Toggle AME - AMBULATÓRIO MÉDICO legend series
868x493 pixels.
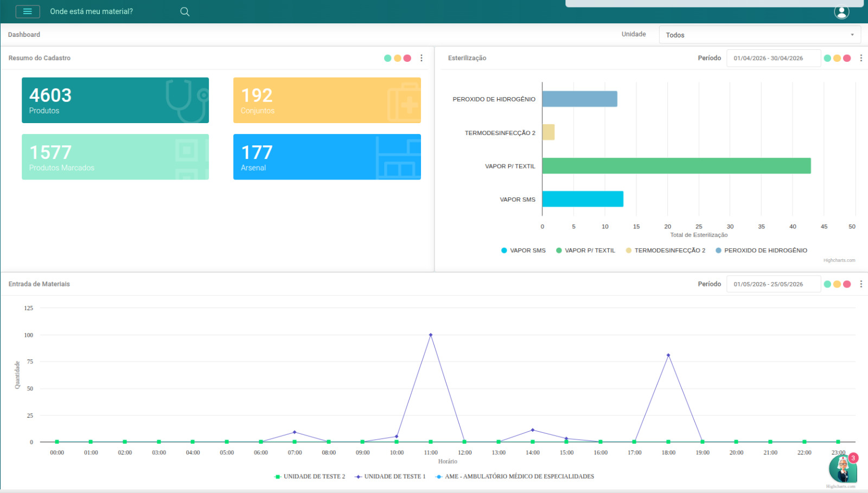click(515, 477)
